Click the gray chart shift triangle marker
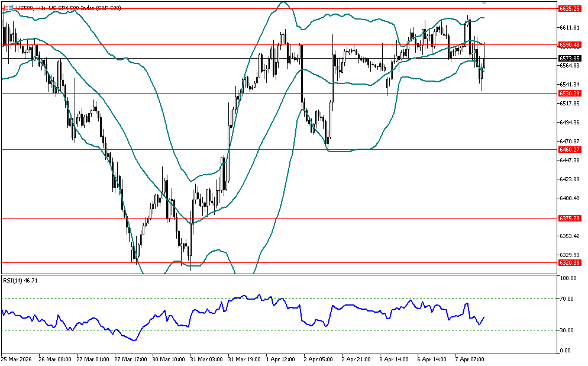Image resolution: width=588 pixels, height=366 pixels. [485, 4]
